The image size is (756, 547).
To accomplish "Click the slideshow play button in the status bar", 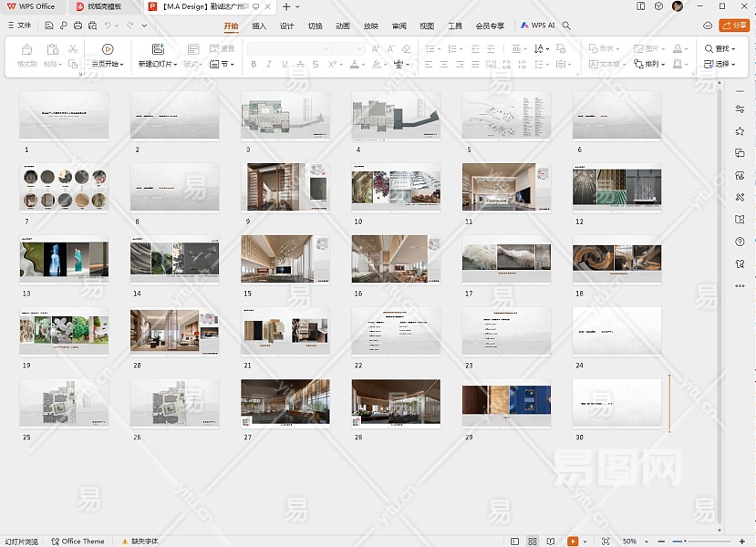I will pyautogui.click(x=573, y=542).
